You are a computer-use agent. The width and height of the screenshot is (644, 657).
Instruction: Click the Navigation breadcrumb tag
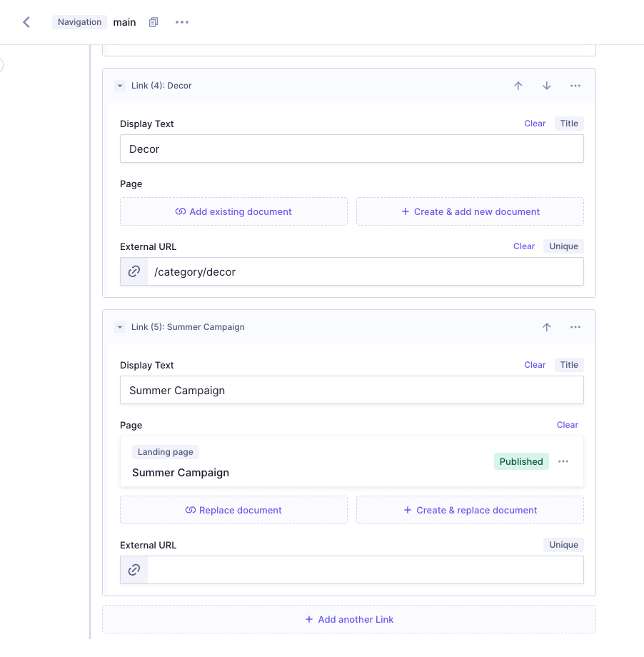pos(79,22)
